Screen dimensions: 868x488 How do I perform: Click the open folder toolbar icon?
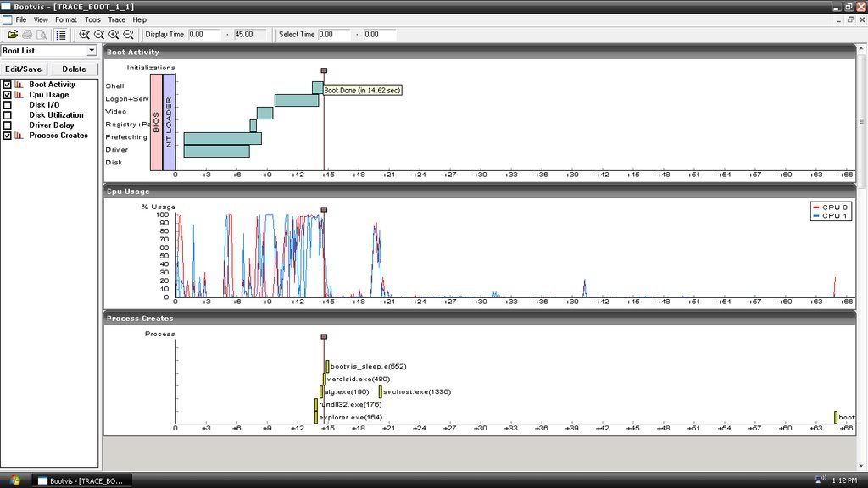pos(12,34)
